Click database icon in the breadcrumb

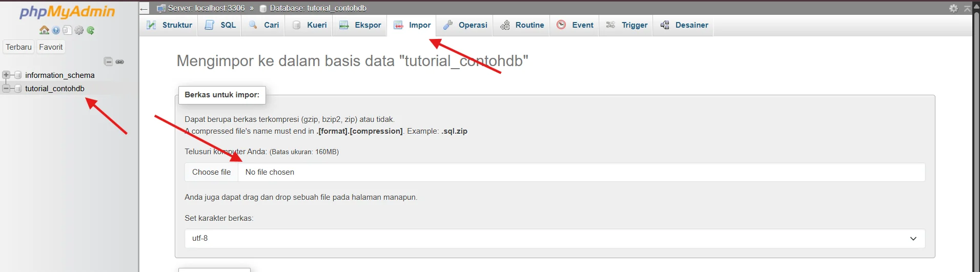click(263, 9)
